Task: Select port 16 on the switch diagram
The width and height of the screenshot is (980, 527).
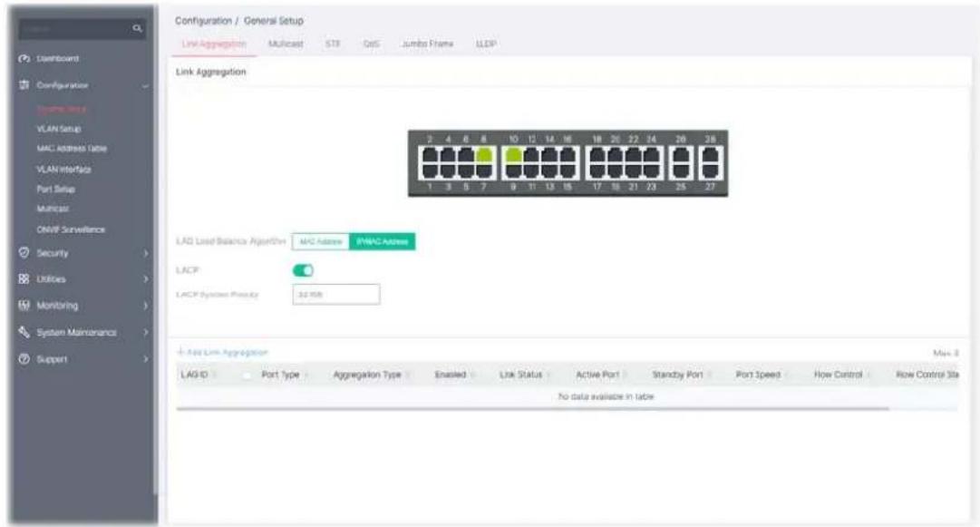Action: pos(568,154)
